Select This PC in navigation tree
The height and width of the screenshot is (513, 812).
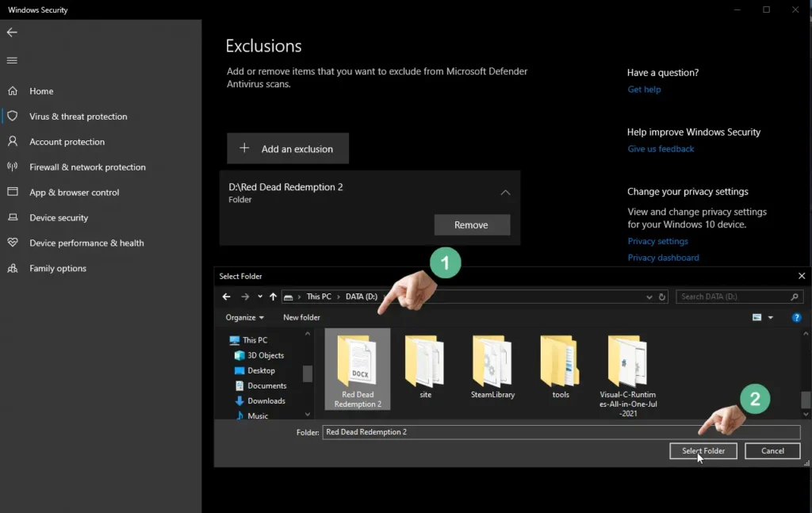point(255,340)
